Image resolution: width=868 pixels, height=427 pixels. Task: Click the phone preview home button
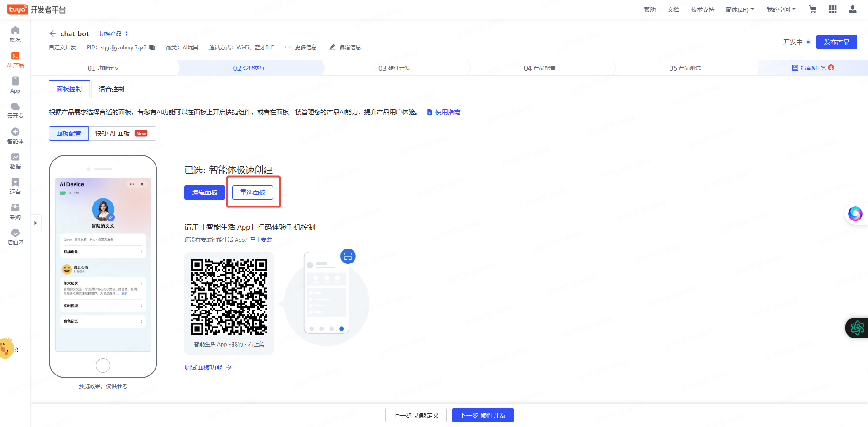pyautogui.click(x=103, y=365)
